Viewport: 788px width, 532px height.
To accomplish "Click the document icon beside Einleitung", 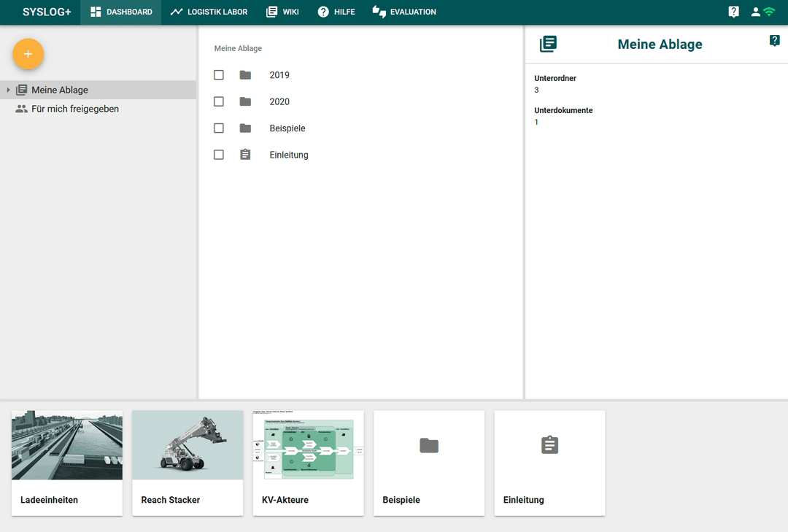I will 244,154.
